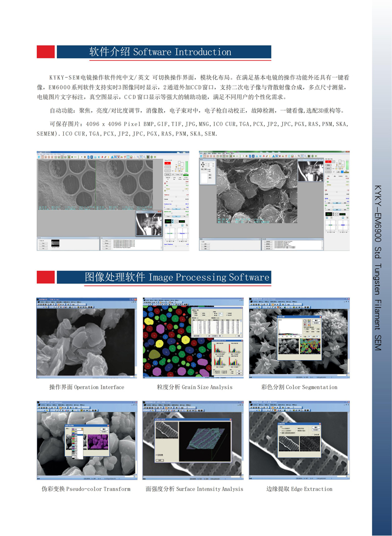Click the caption '伪彩变换 Pseudo-color Transform'
Screen dimensions: 392x536
tap(86, 489)
